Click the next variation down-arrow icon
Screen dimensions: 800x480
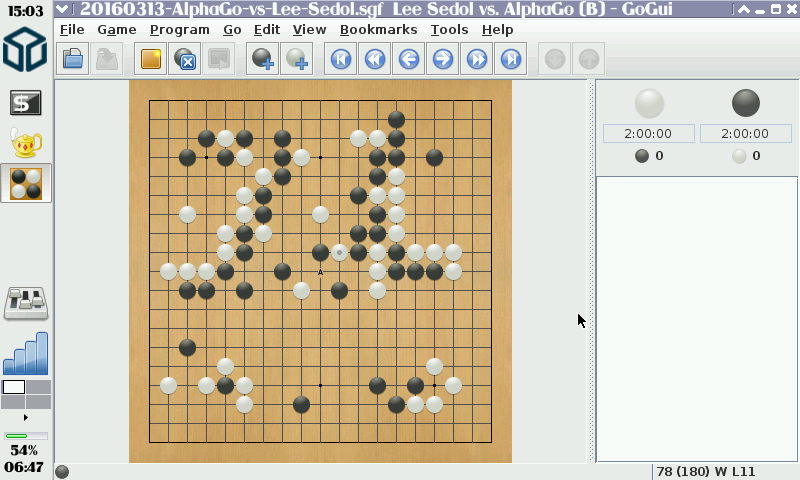coord(555,59)
